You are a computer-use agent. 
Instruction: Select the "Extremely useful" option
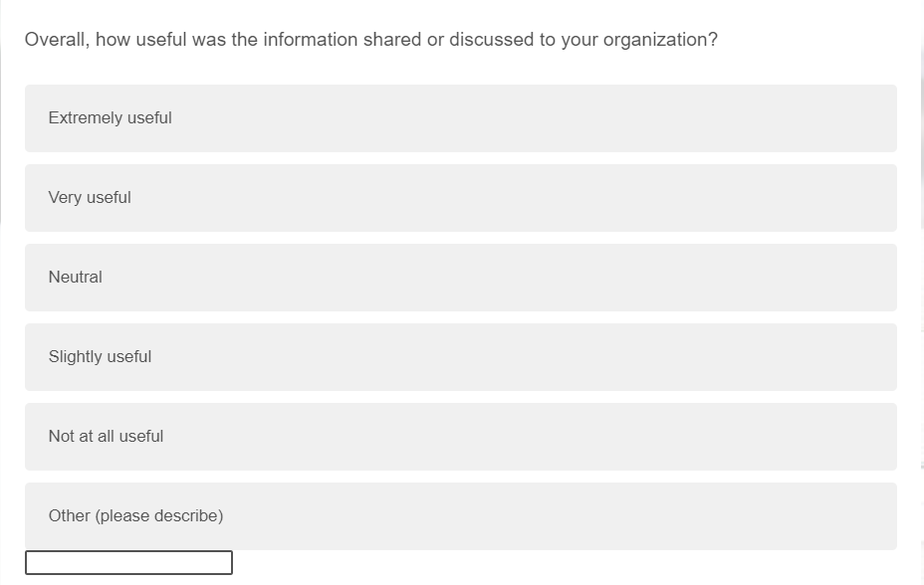coord(460,118)
